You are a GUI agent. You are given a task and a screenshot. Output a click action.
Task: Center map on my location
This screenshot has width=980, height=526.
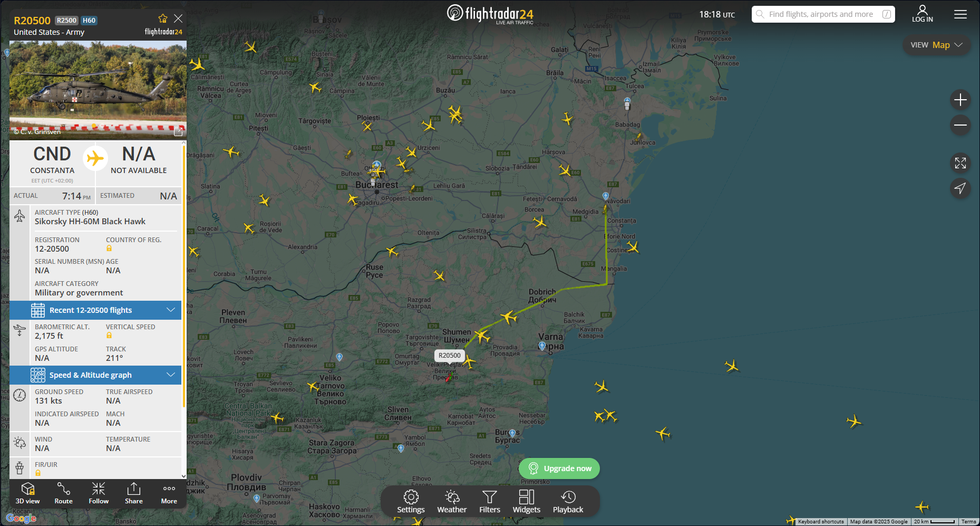pos(960,188)
